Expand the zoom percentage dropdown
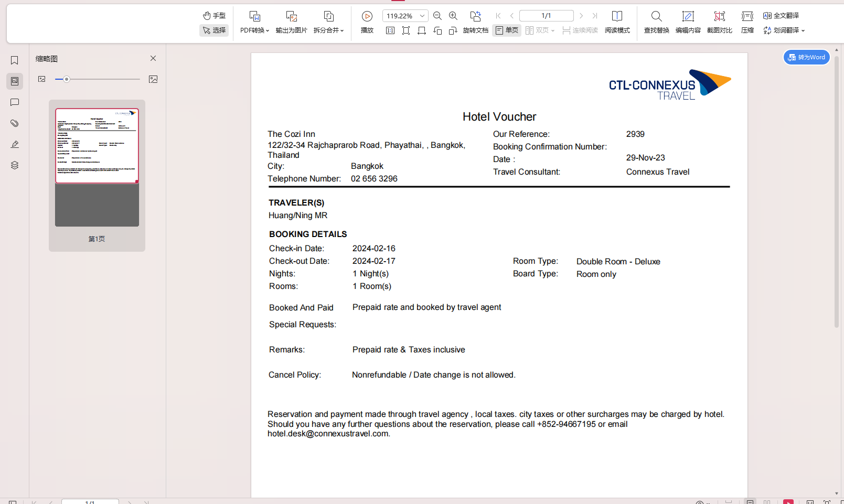Screen dimensions: 844x504 click(422, 16)
